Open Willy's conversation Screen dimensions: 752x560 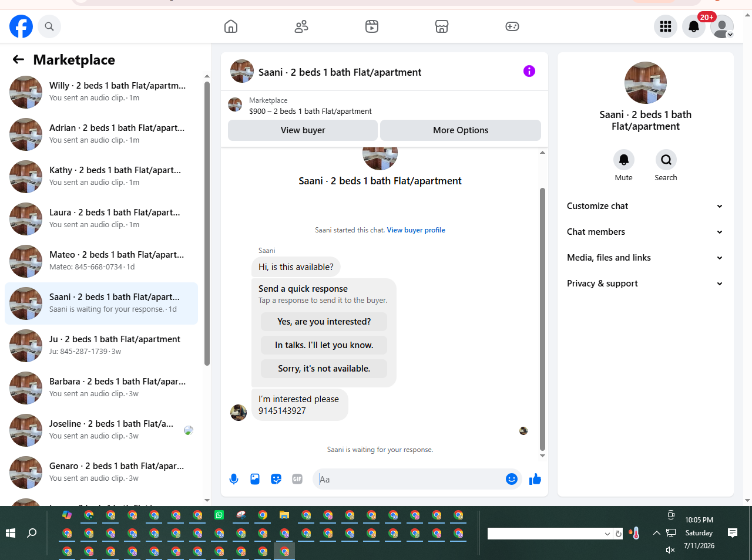coord(101,92)
